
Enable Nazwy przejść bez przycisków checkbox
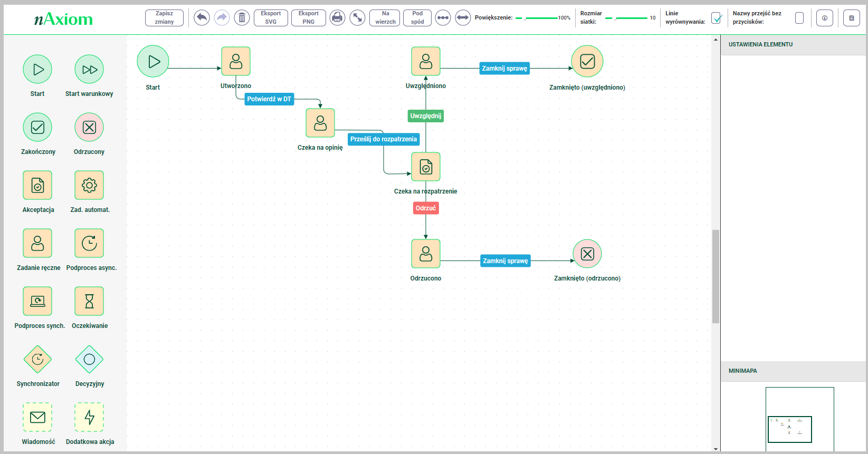coord(799,18)
